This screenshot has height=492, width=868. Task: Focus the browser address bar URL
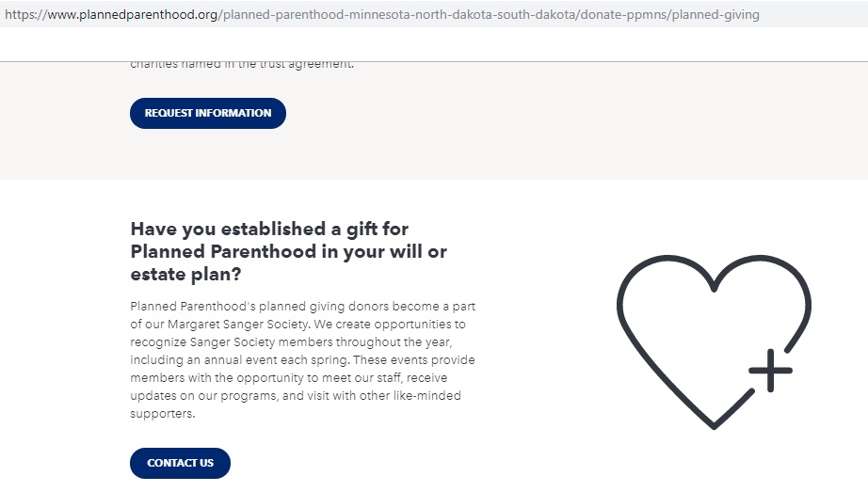pyautogui.click(x=382, y=14)
